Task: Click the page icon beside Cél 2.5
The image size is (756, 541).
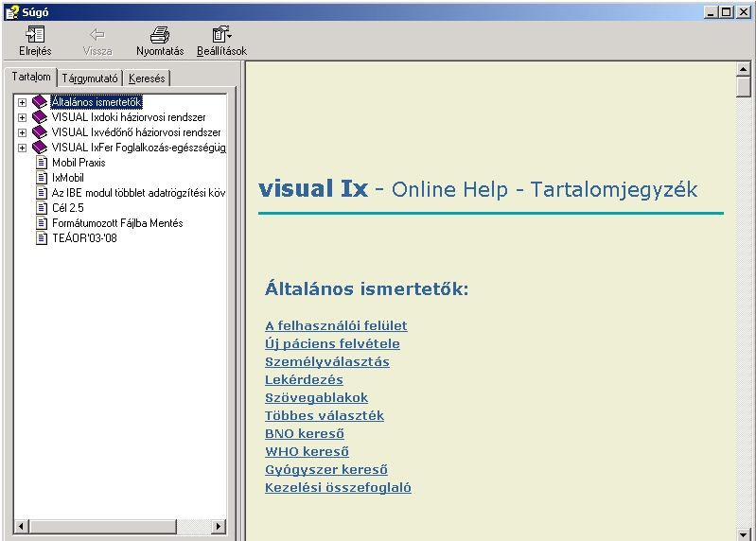Action: (x=42, y=208)
